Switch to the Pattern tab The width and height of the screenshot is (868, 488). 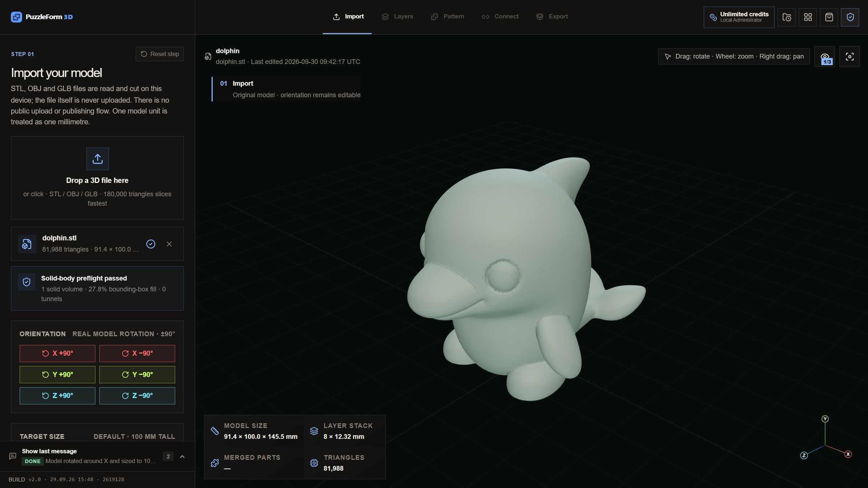pos(447,17)
